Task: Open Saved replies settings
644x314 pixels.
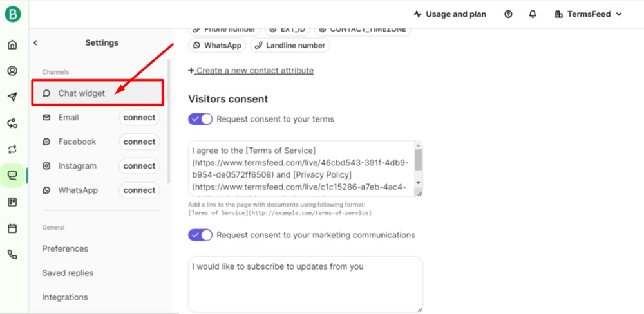Action: (68, 273)
